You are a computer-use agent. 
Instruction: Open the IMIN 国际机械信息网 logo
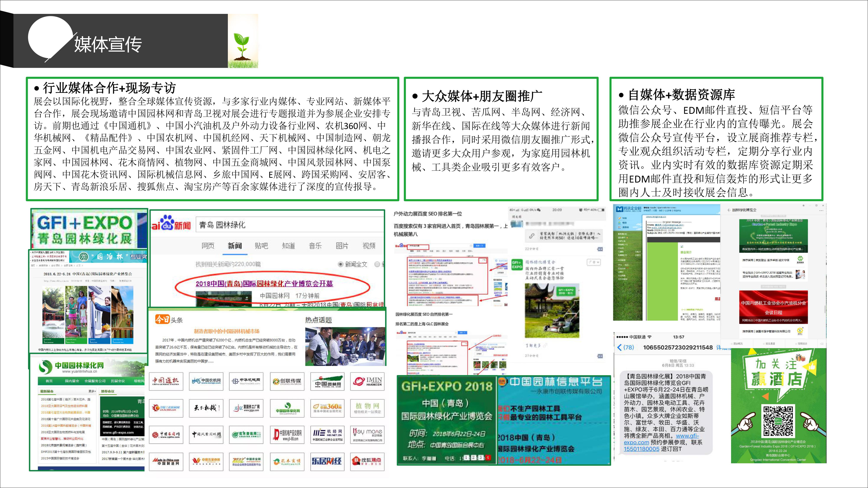point(367,381)
